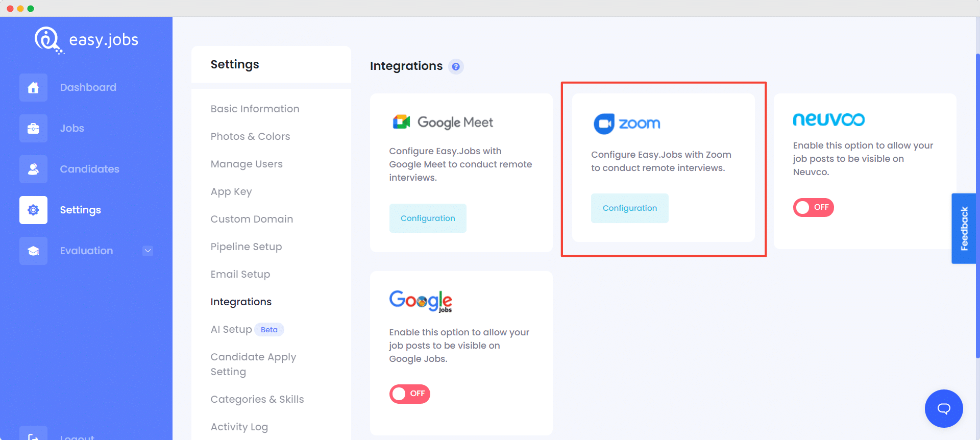Click the easy.jobs logo
Viewport: 980px width, 440px height.
pos(86,40)
